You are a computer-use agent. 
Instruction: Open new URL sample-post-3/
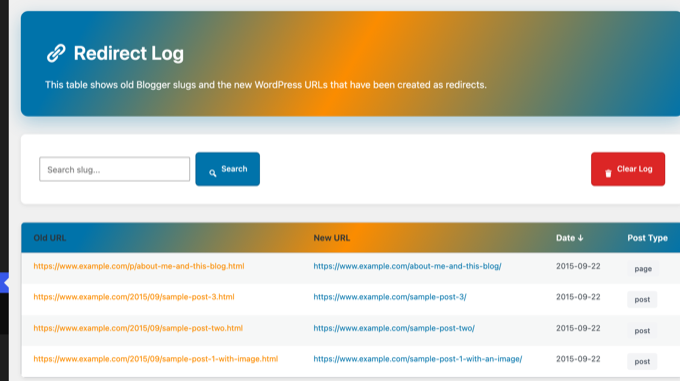(390, 297)
